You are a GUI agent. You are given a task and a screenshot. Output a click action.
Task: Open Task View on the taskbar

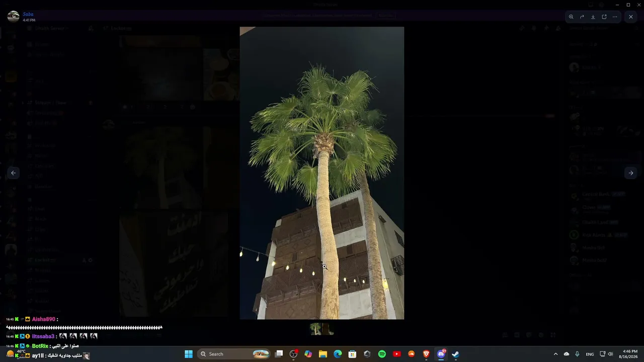[279, 354]
